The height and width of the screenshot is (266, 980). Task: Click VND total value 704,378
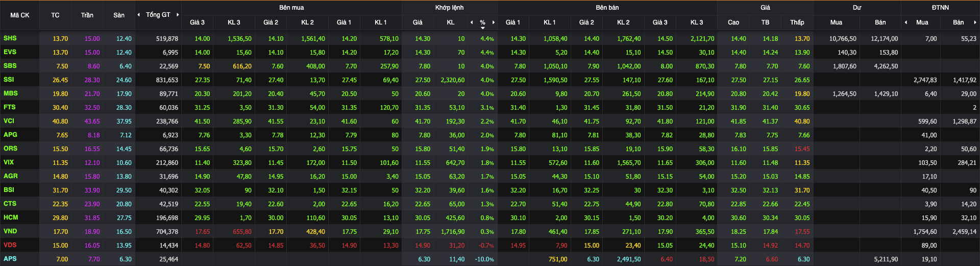(x=167, y=232)
